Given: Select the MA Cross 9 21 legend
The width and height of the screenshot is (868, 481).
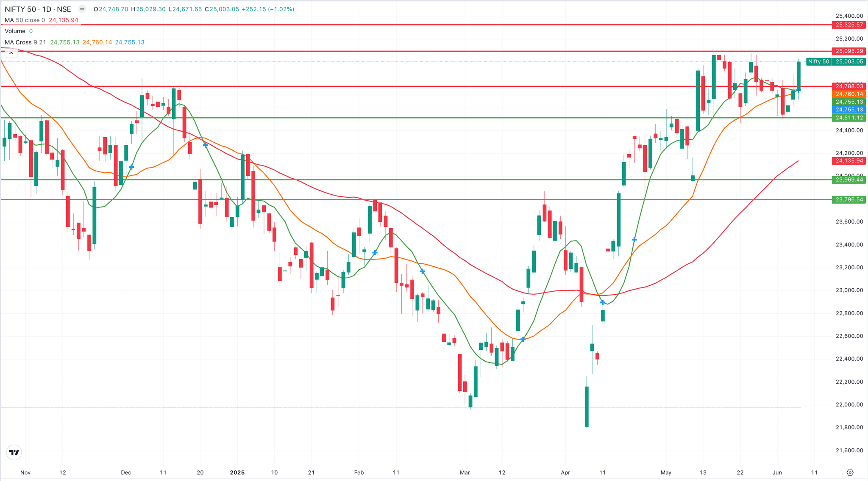Looking at the screenshot, I should pyautogui.click(x=25, y=42).
